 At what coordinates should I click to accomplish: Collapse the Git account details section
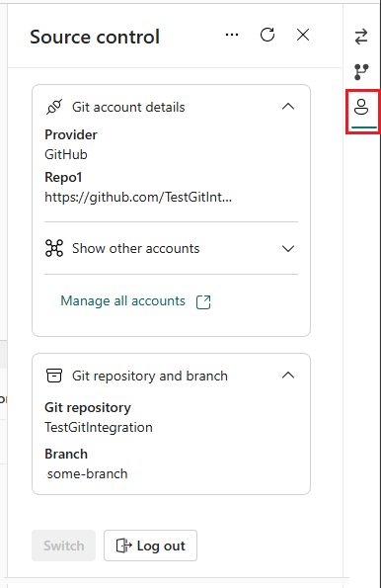(287, 107)
